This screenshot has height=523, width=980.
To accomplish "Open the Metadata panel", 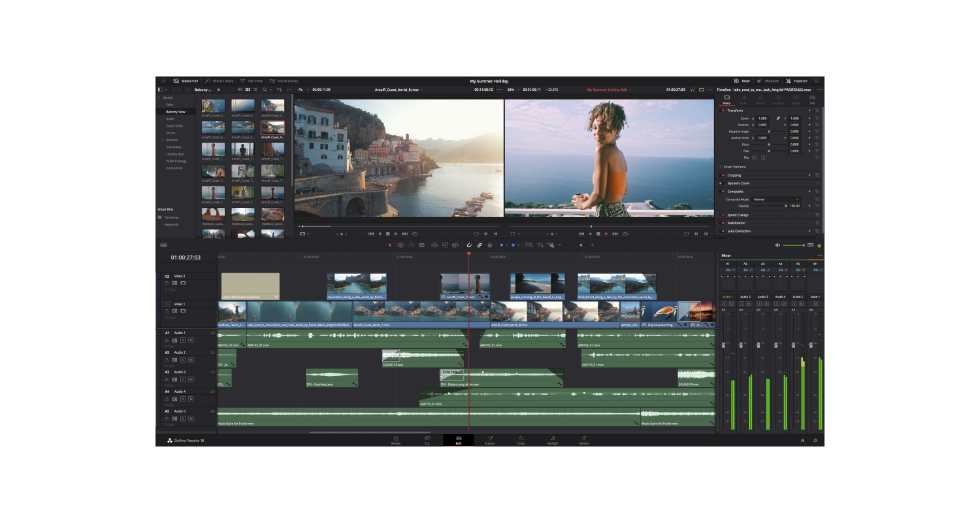I will coord(768,81).
